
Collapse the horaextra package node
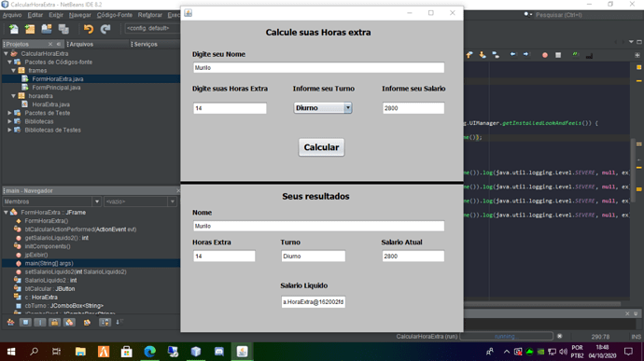14,96
